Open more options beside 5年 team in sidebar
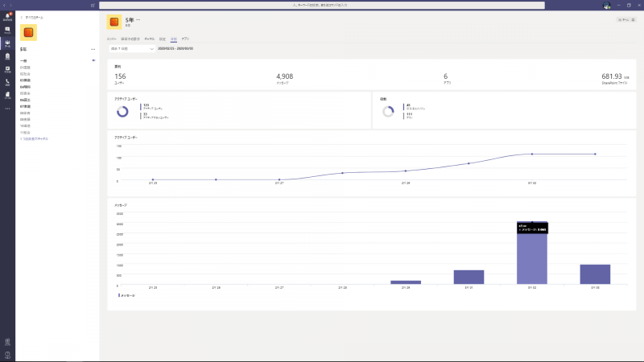 point(93,50)
